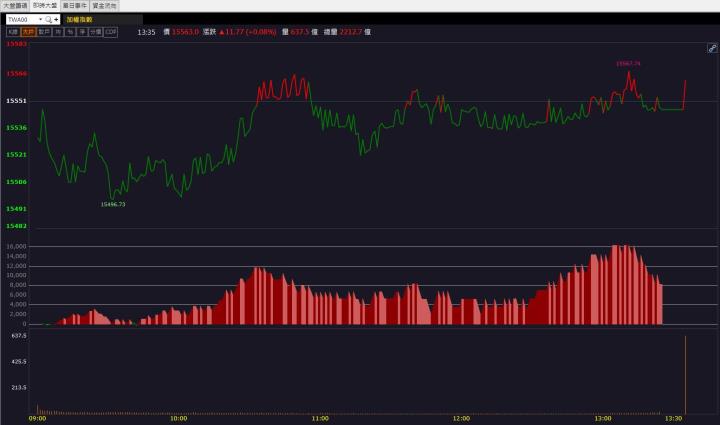Select the K線 chart type button
The height and width of the screenshot is (425, 720).
click(x=13, y=32)
